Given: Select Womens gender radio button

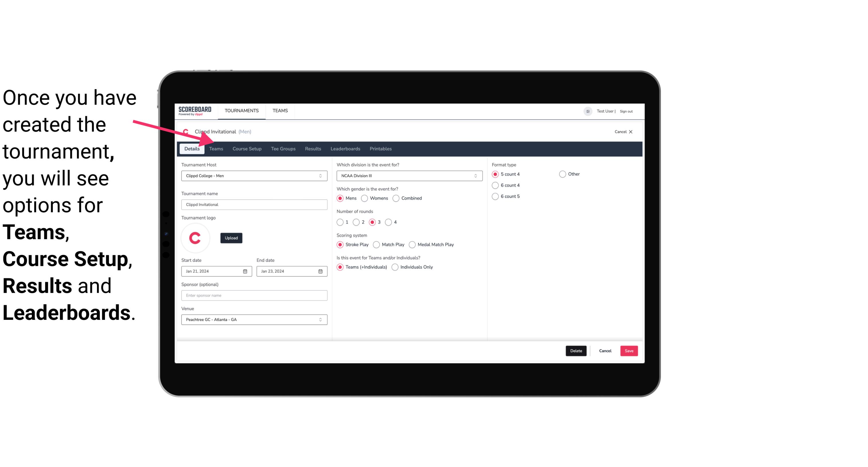Looking at the screenshot, I should tap(365, 198).
